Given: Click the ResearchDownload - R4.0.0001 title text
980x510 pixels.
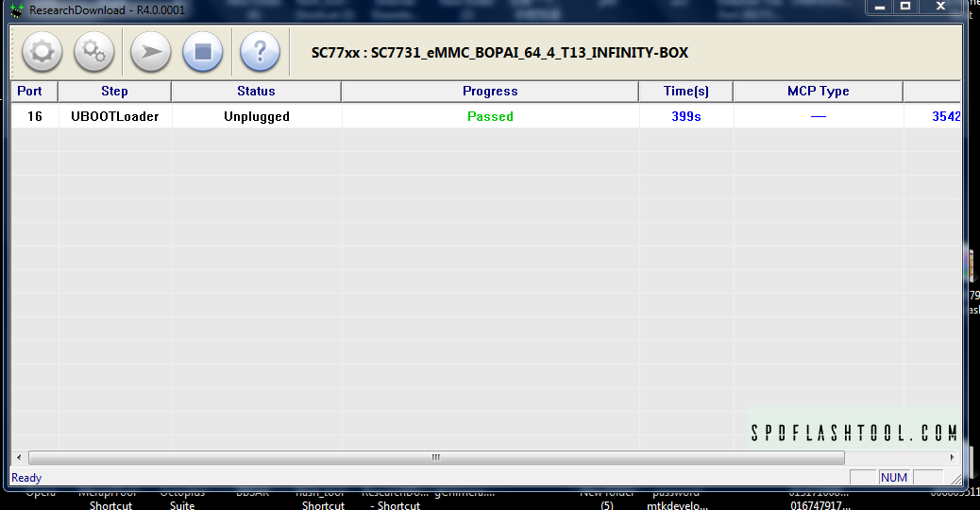Looking at the screenshot, I should point(107,10).
